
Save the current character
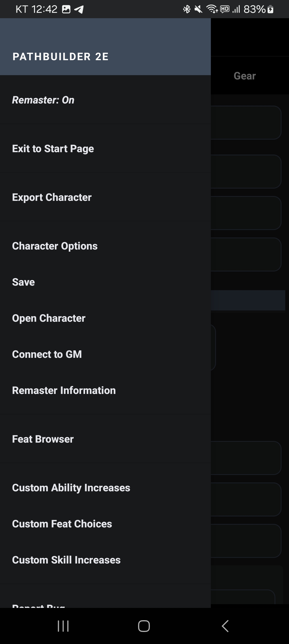pos(24,282)
